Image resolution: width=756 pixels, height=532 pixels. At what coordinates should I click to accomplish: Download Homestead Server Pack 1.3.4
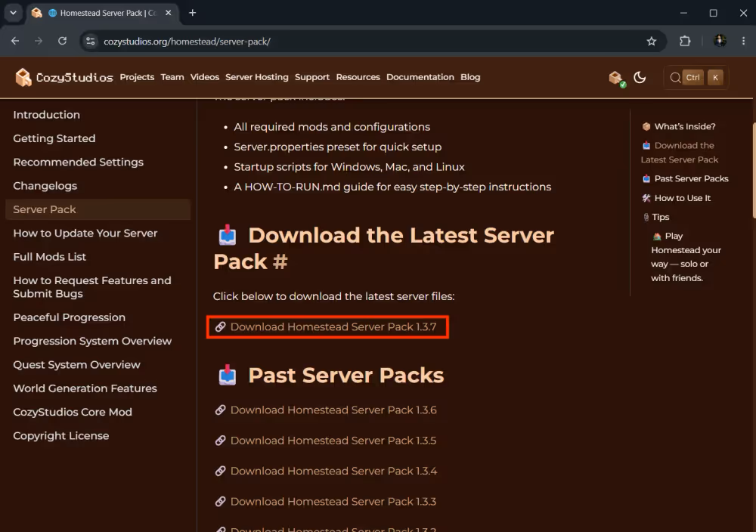click(333, 471)
